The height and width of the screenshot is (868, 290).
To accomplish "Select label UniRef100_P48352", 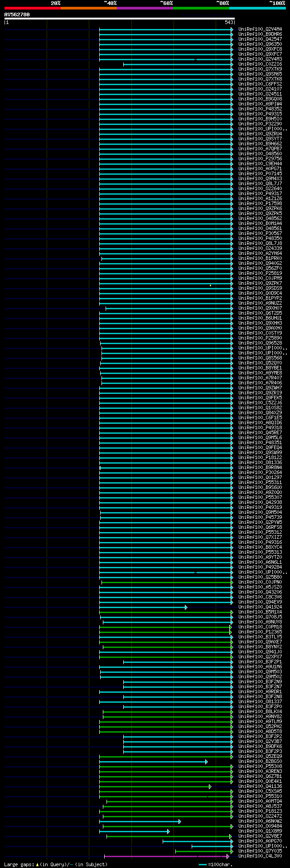I will click(260, 109).
